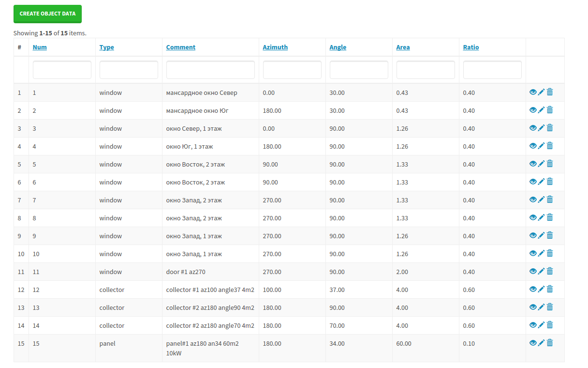The image size is (588, 368).
Task: Sort by the Ratio column header
Action: pyautogui.click(x=470, y=47)
